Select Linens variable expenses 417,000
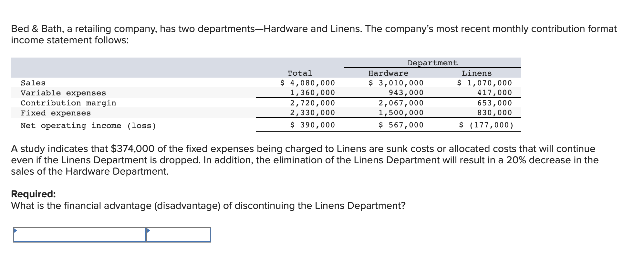The height and width of the screenshot is (271, 644). [x=494, y=93]
